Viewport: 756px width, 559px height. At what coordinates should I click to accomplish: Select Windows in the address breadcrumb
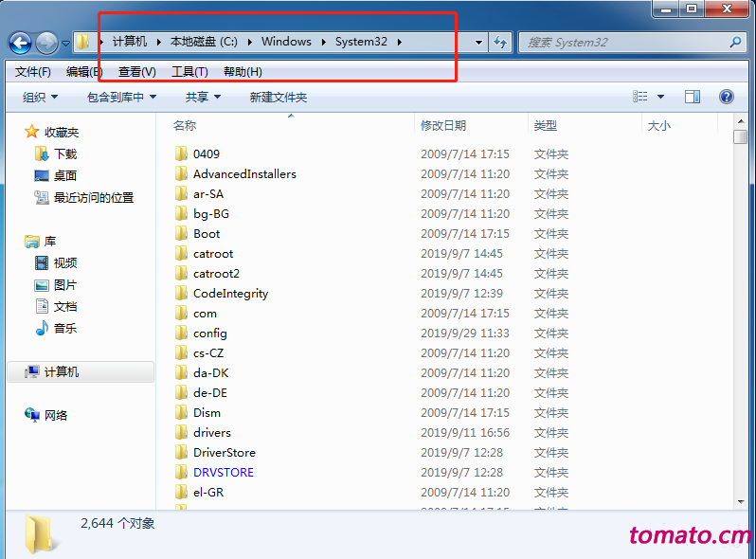pos(286,42)
